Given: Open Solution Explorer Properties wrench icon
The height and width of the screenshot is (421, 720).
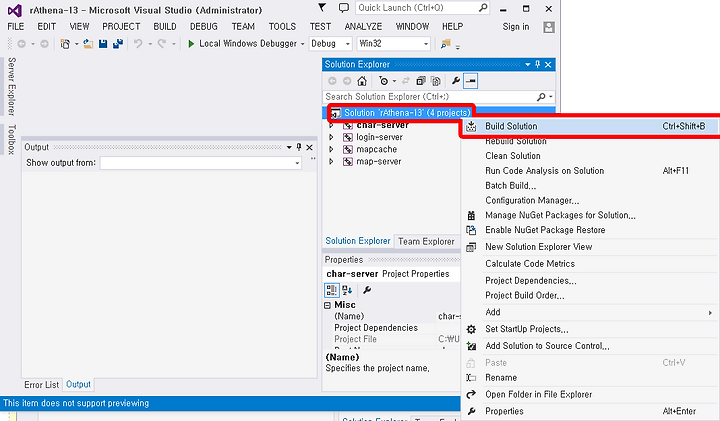Looking at the screenshot, I should 456,81.
